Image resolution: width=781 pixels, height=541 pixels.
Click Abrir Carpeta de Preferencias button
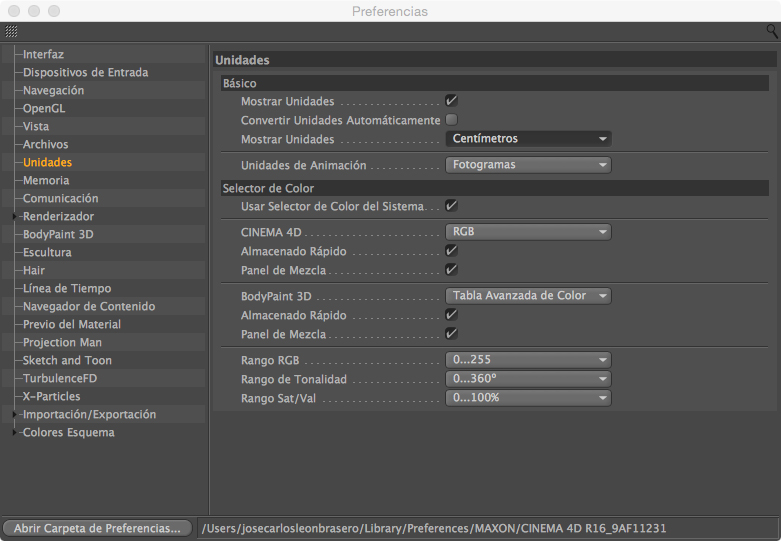pos(96,528)
